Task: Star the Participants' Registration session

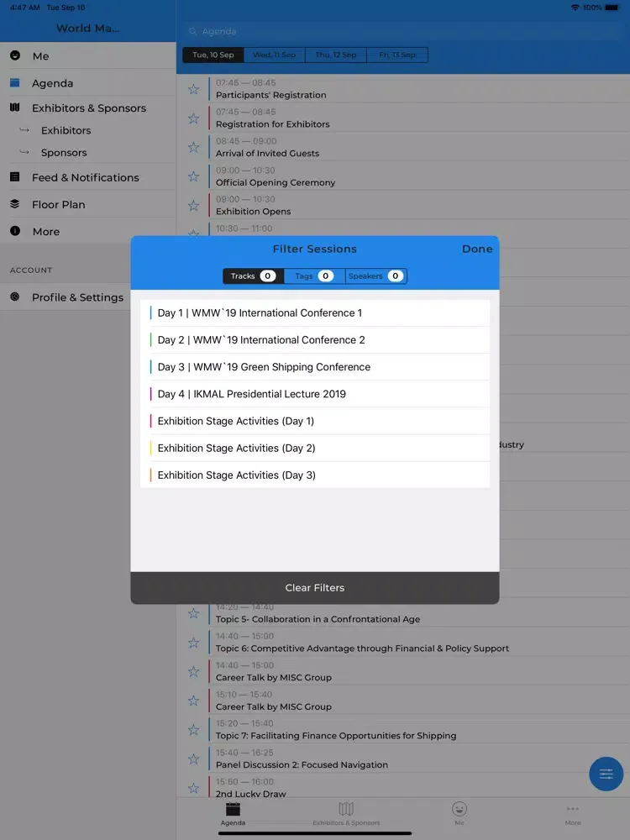Action: point(193,89)
